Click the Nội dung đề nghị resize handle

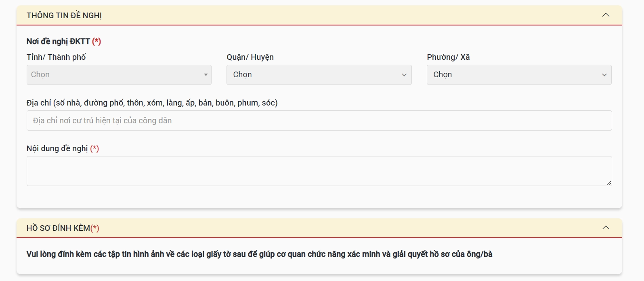click(x=609, y=183)
